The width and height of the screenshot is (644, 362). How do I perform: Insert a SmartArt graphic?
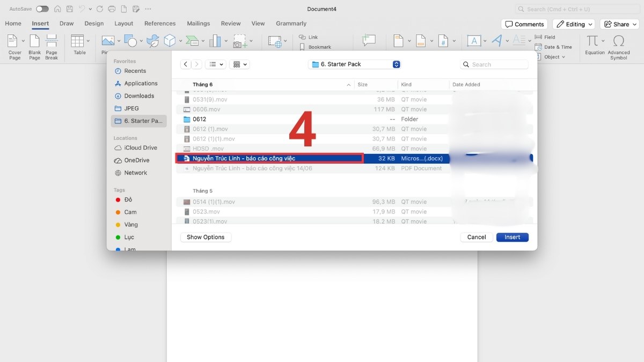pos(192,41)
